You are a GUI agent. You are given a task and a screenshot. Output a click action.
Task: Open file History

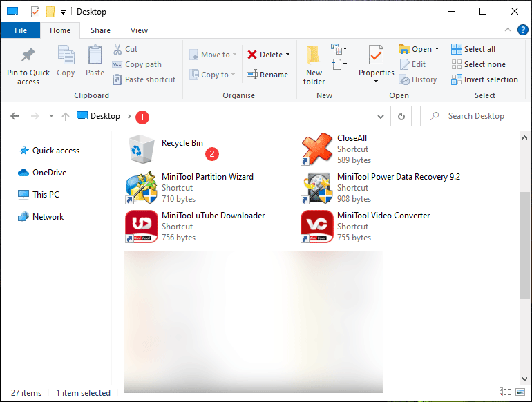point(418,79)
